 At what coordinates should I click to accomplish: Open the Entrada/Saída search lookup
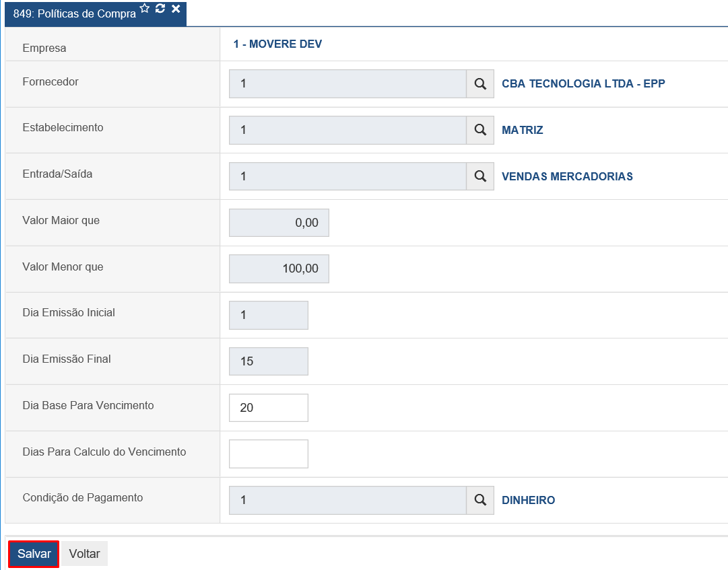point(480,176)
